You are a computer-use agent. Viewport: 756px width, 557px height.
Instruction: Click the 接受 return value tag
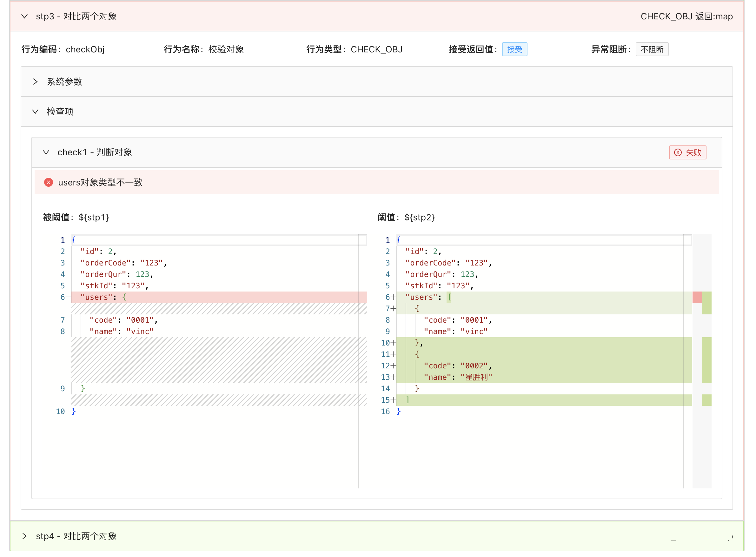pos(514,50)
